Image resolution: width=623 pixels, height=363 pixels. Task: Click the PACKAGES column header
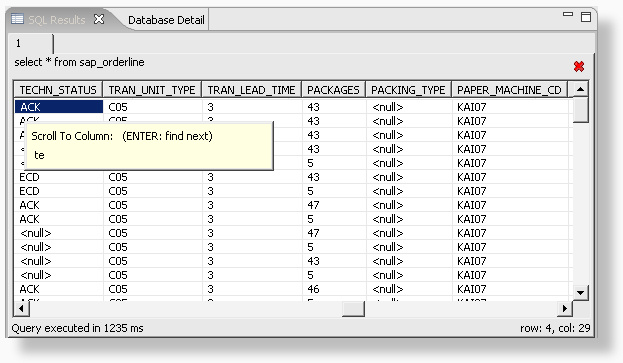click(333, 90)
